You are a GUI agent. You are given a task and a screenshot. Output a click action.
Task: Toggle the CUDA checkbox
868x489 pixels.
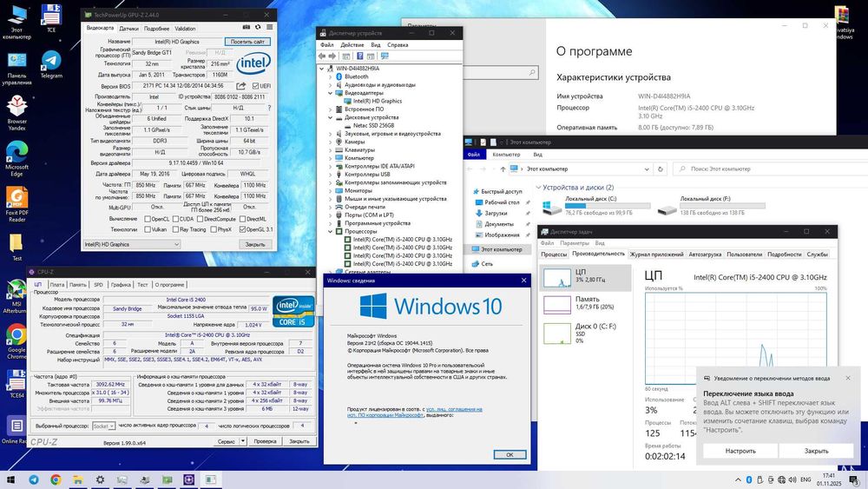click(175, 219)
